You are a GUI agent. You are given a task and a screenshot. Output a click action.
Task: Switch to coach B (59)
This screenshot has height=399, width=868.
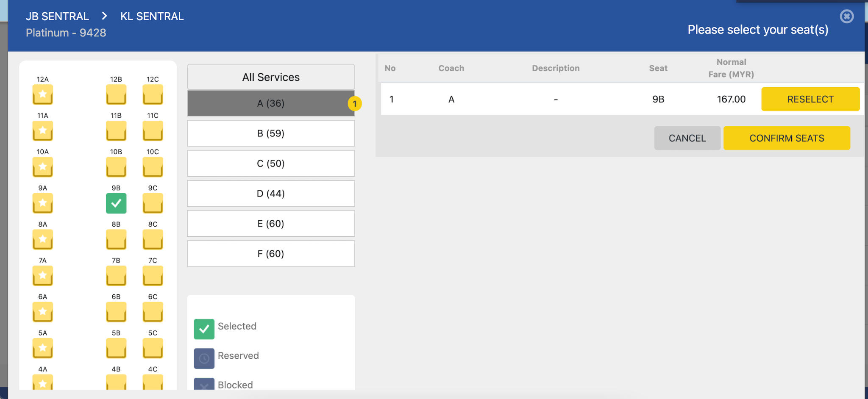271,133
